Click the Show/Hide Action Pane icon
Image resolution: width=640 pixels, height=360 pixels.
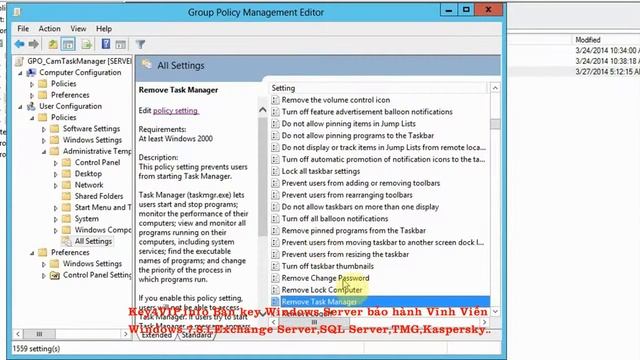tap(120, 44)
